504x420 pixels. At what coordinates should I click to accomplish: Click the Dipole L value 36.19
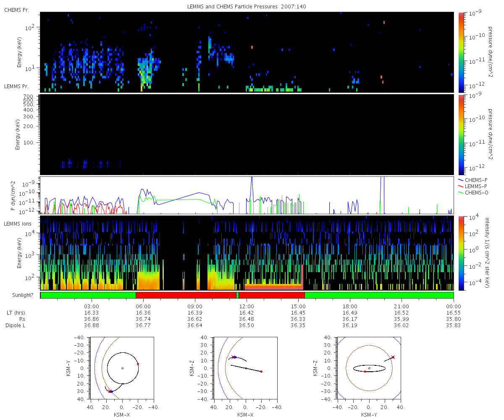click(x=350, y=325)
